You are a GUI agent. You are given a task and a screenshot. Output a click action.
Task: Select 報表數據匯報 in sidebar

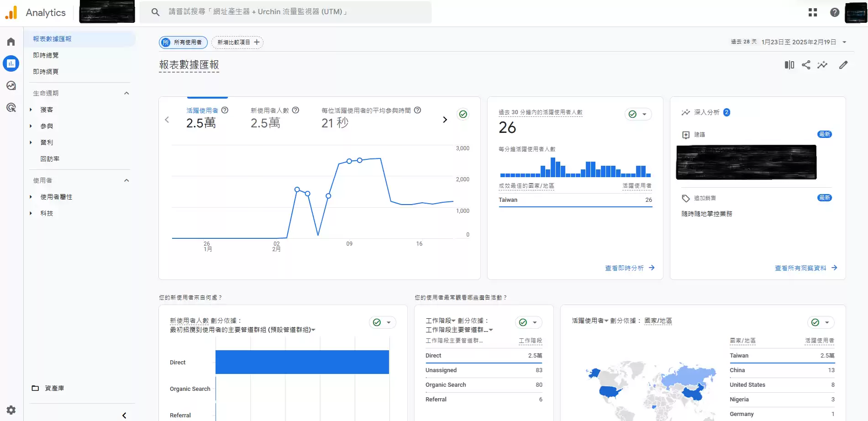(x=79, y=39)
